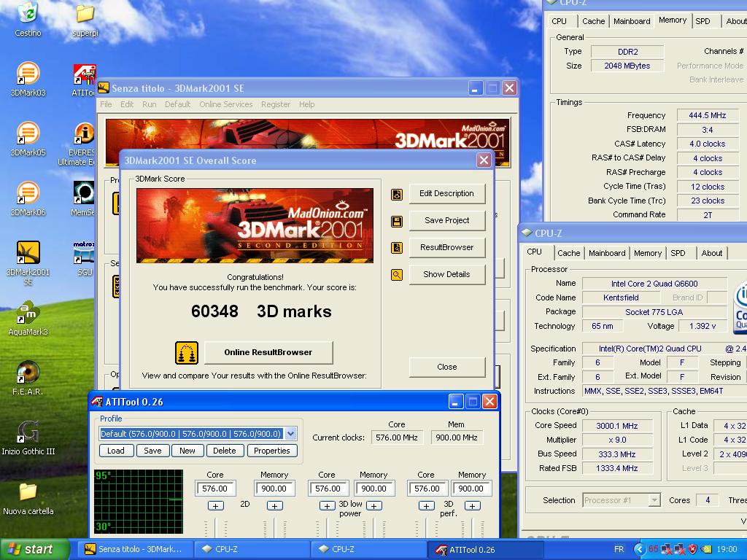The image size is (747, 560).
Task: Open the Help menu in 3DMark2001 SE
Action: click(x=307, y=104)
